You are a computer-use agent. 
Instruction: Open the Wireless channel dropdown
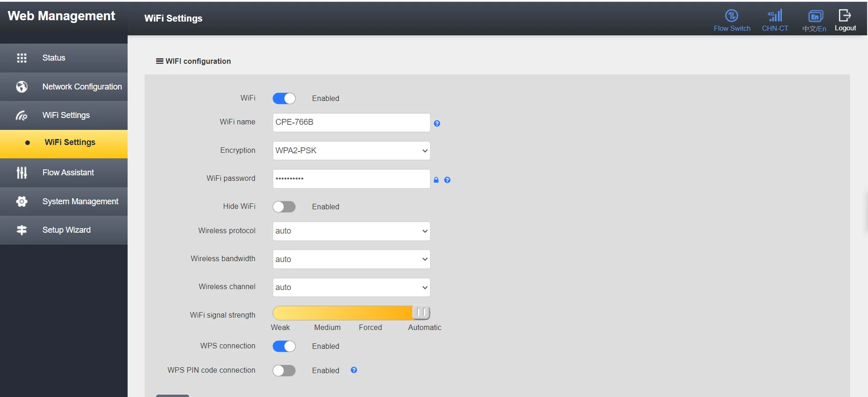(351, 287)
